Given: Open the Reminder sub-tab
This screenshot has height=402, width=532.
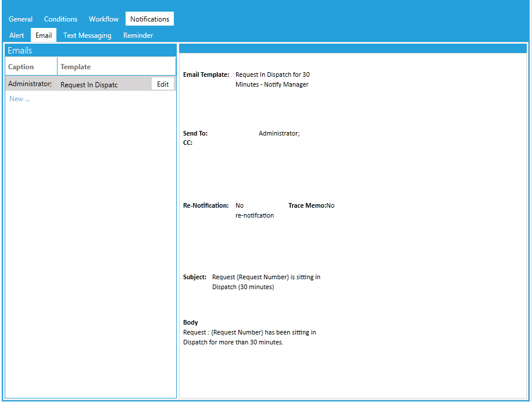Looking at the screenshot, I should tap(138, 35).
